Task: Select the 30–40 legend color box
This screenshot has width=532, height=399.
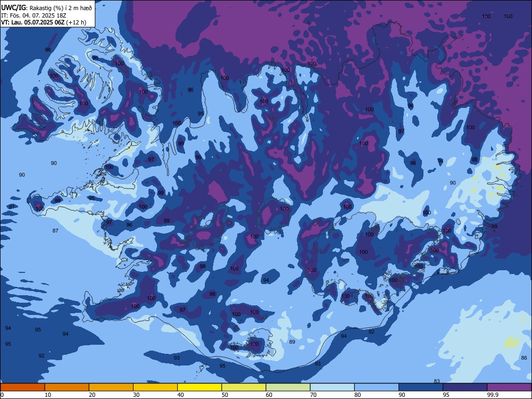Action: click(x=155, y=387)
